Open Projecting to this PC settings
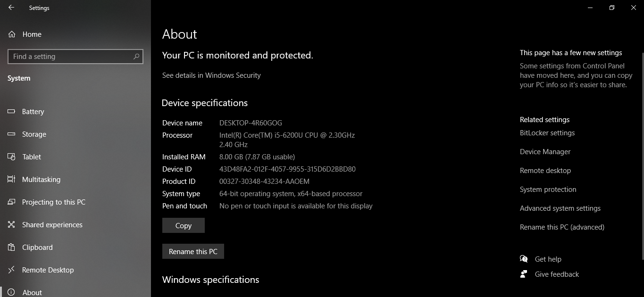 11,202
